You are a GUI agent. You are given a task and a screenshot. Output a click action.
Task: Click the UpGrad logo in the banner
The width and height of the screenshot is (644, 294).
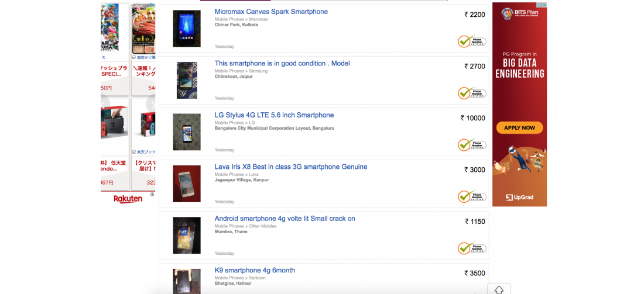(x=519, y=198)
